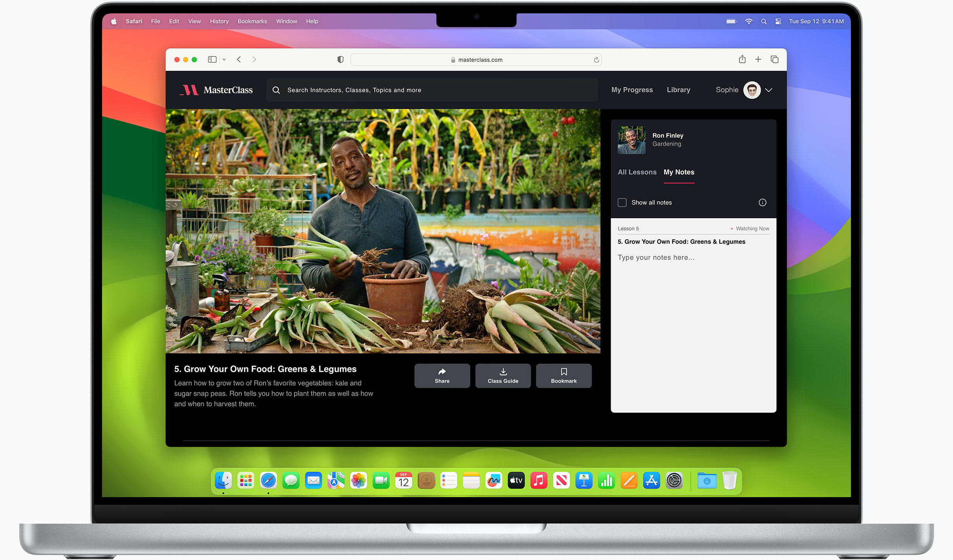The height and width of the screenshot is (560, 953).
Task: Click the MasterClass logo/home icon
Action: (x=217, y=90)
